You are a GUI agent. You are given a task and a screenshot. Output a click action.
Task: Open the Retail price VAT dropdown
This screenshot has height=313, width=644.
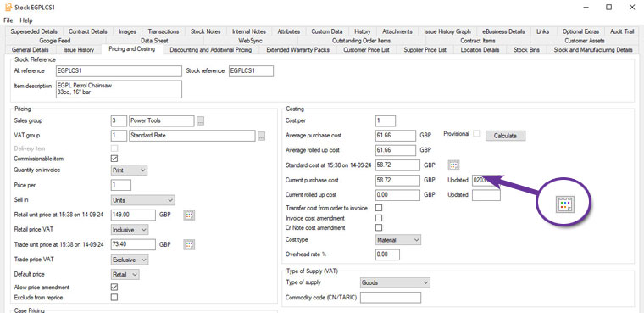(x=130, y=230)
